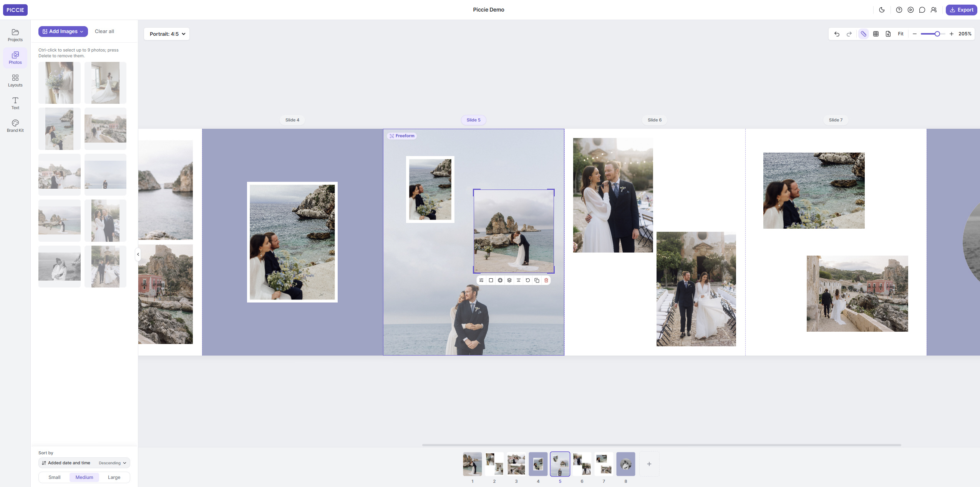The image size is (980, 487).
Task: Select the Slide 6 label
Action: (x=655, y=120)
